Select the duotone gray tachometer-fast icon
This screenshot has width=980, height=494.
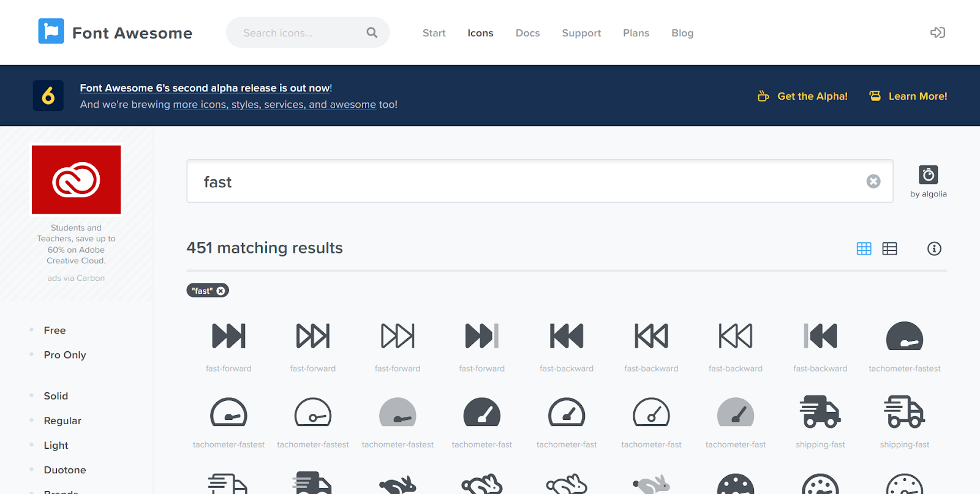tap(736, 412)
